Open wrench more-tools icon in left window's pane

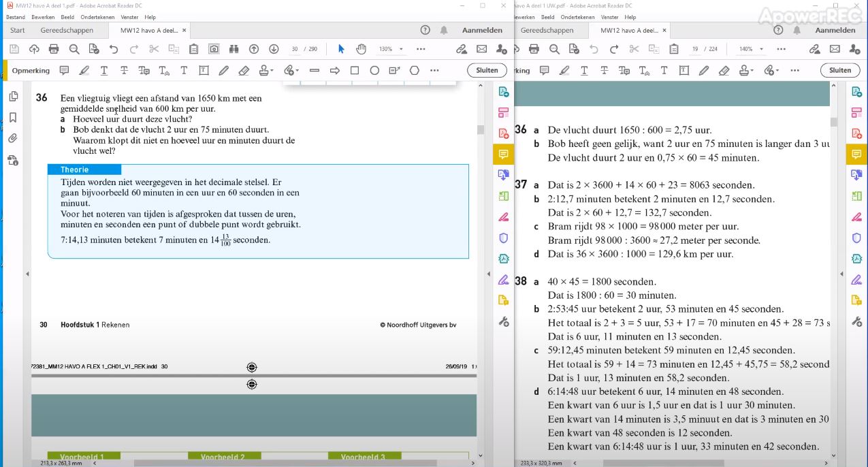point(504,321)
